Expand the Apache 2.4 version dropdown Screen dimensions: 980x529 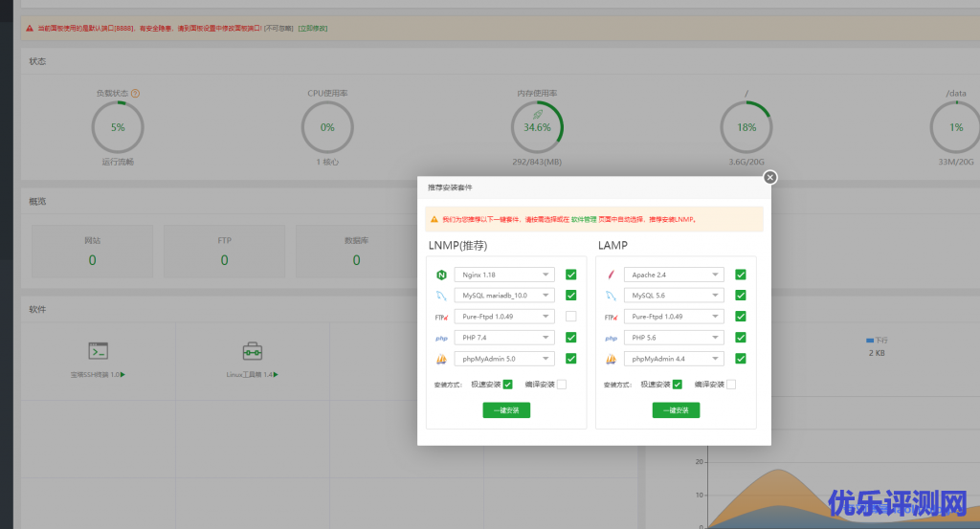tap(674, 275)
